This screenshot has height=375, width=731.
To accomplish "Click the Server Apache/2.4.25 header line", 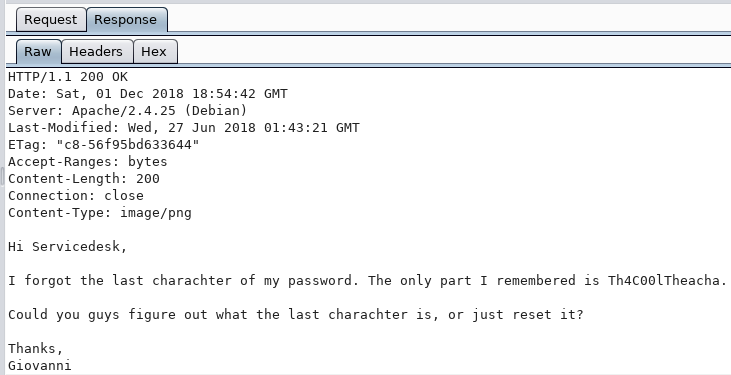I will (x=127, y=111).
